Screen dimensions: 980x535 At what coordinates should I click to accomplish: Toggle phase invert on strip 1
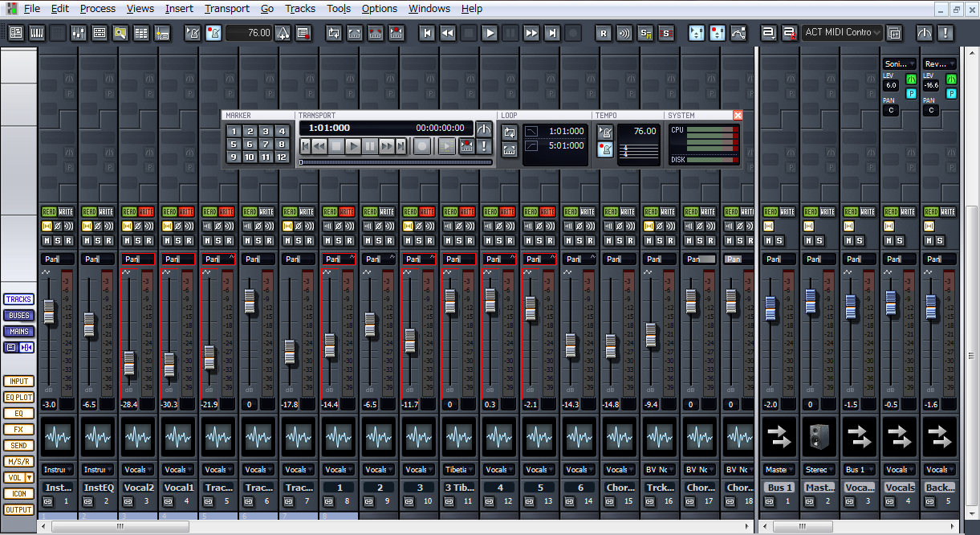pos(58,227)
